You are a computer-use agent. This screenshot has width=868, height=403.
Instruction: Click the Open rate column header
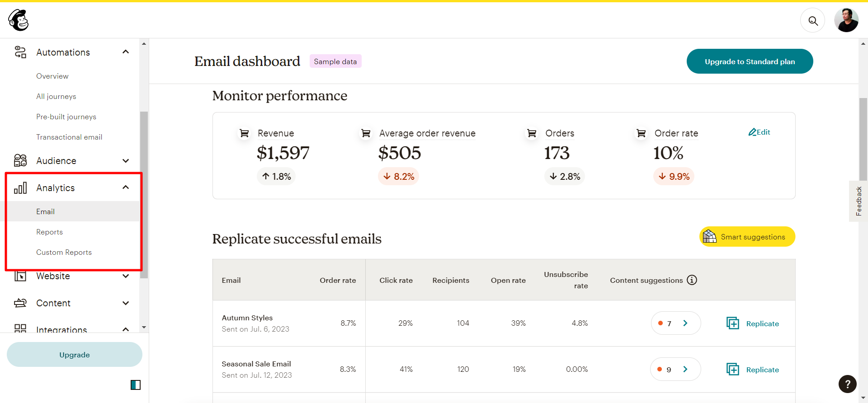click(508, 280)
